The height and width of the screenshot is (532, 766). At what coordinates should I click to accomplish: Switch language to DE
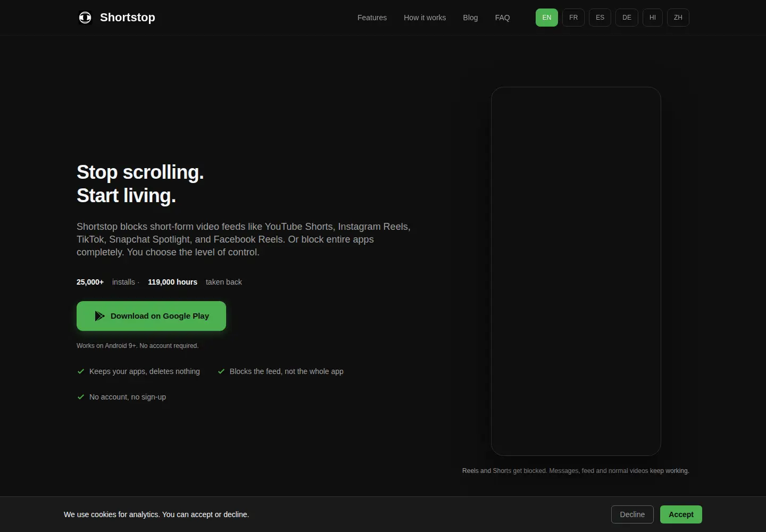tap(627, 18)
